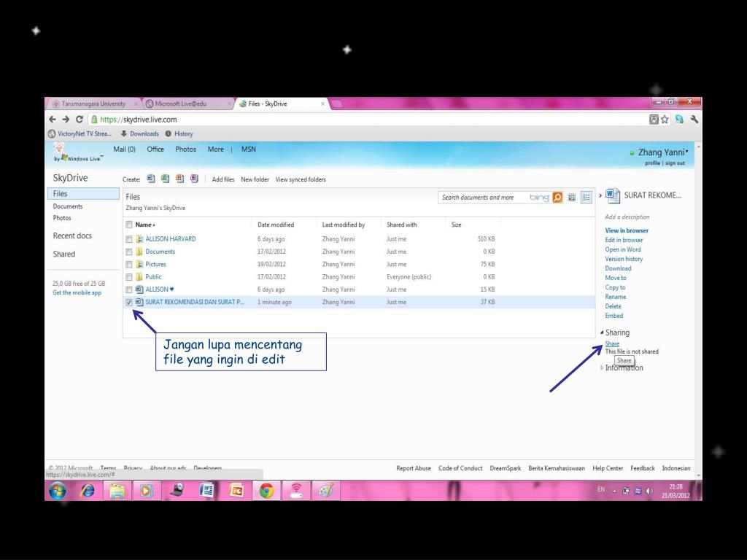Open Windows Explorer from taskbar
Screen dimensions: 747x560
click(x=117, y=491)
